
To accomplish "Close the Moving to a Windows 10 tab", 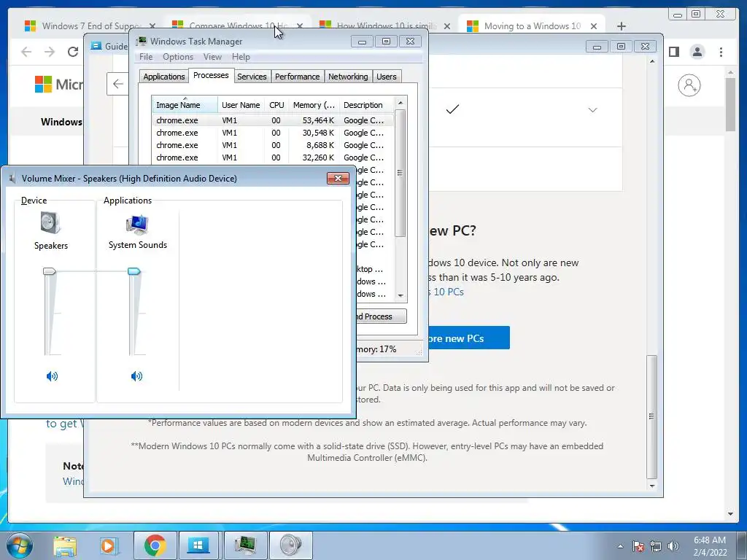I will pos(594,26).
